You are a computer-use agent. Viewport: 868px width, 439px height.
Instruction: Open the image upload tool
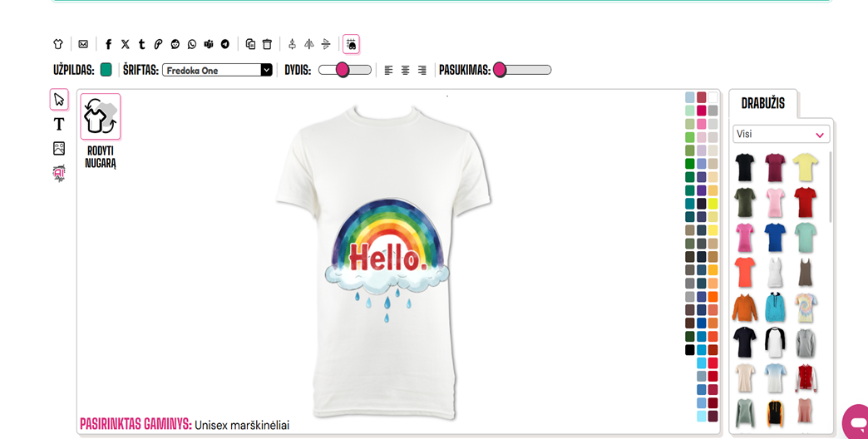click(58, 148)
